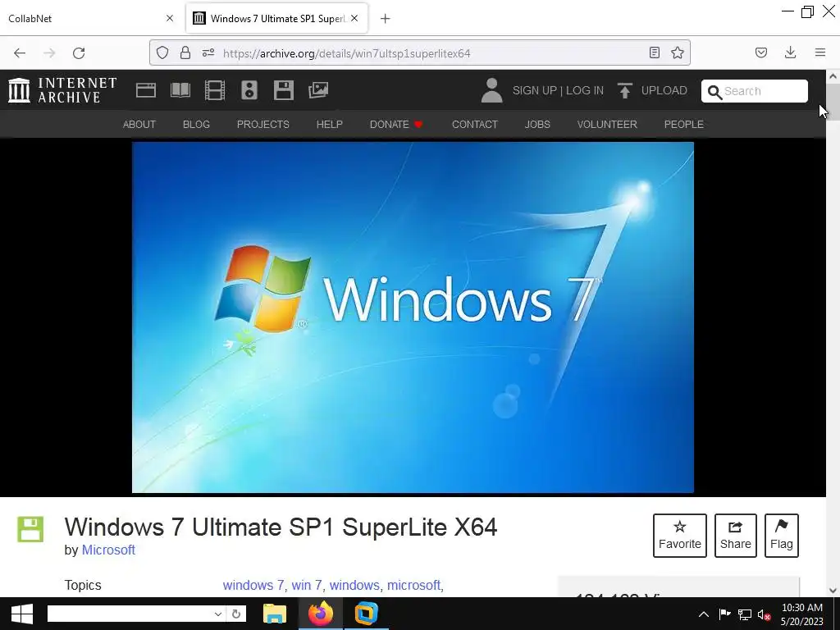
Task: Open HELP menu item
Action: point(330,125)
